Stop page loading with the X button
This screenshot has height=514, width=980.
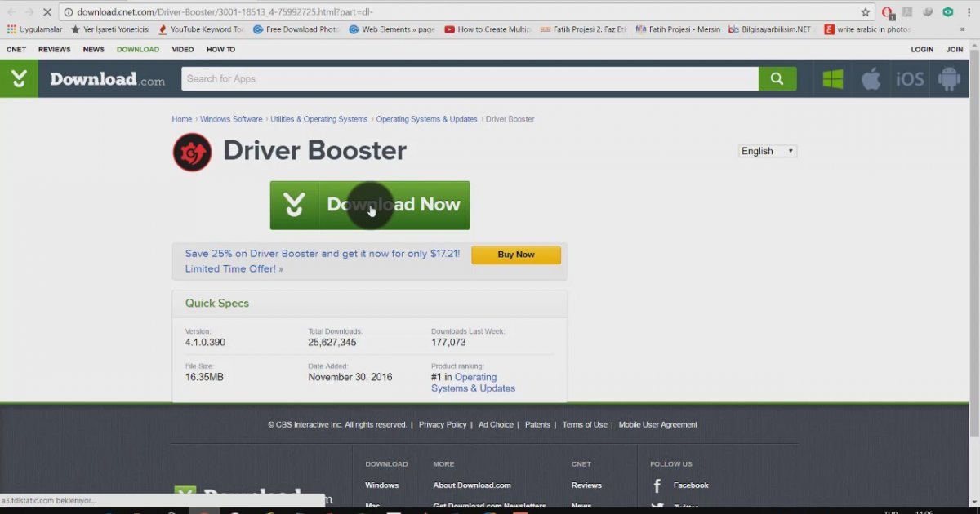(47, 12)
